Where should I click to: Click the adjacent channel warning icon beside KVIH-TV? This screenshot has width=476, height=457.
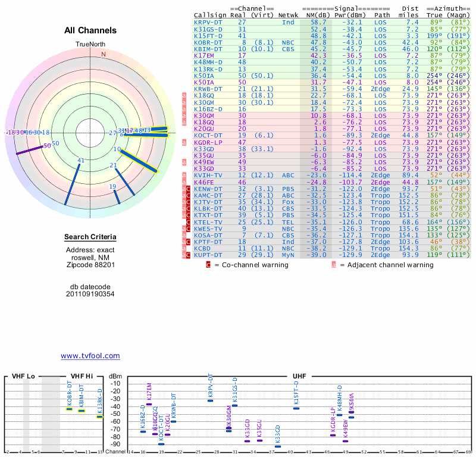tap(184, 175)
